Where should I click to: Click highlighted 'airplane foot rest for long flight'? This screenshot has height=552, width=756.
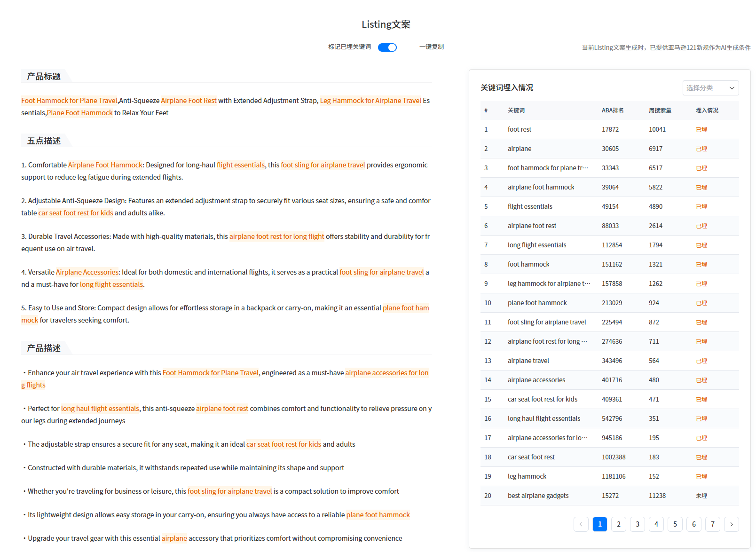277,237
